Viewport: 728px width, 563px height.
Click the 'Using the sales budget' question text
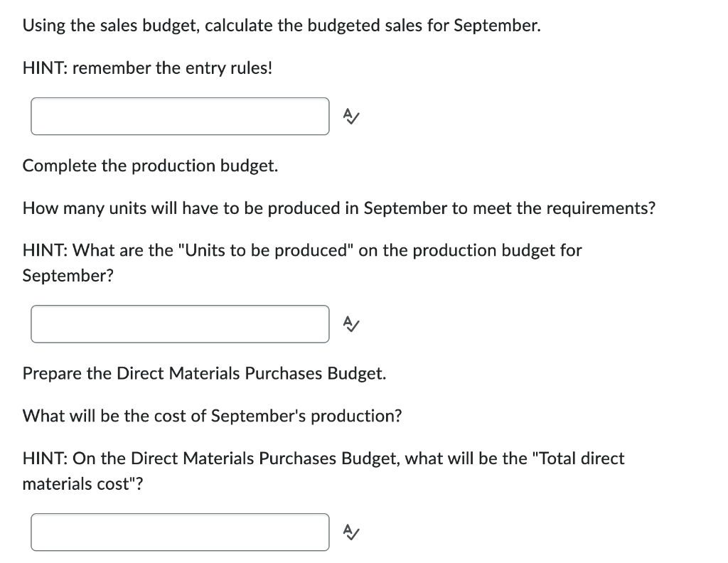pos(282,26)
